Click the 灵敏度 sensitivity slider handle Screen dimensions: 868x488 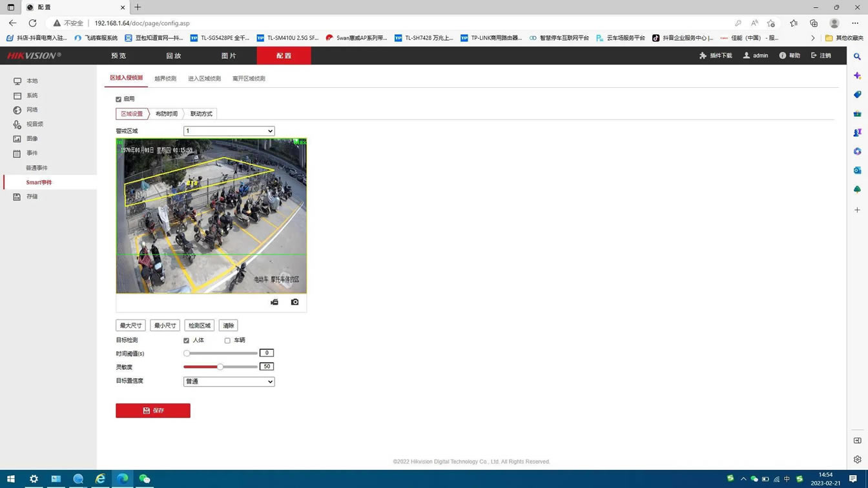pyautogui.click(x=220, y=367)
